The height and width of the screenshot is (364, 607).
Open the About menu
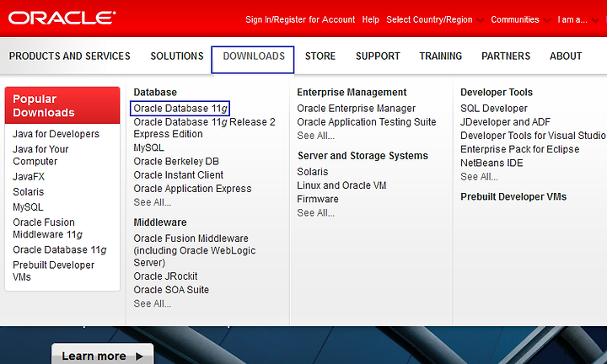566,56
